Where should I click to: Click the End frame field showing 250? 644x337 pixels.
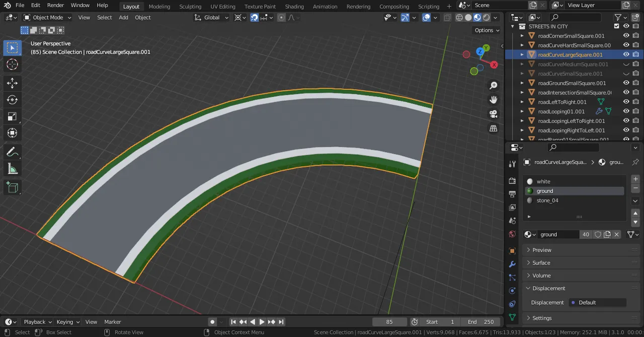click(480, 322)
